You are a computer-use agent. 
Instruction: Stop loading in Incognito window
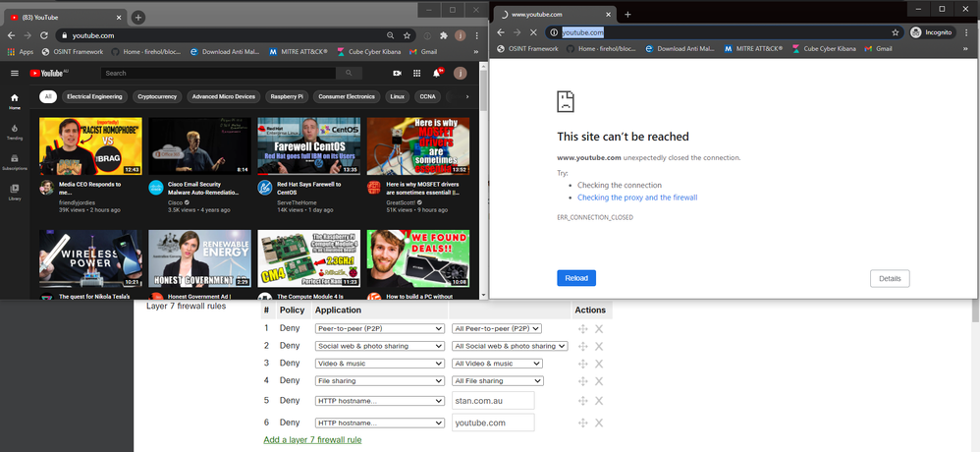click(533, 31)
